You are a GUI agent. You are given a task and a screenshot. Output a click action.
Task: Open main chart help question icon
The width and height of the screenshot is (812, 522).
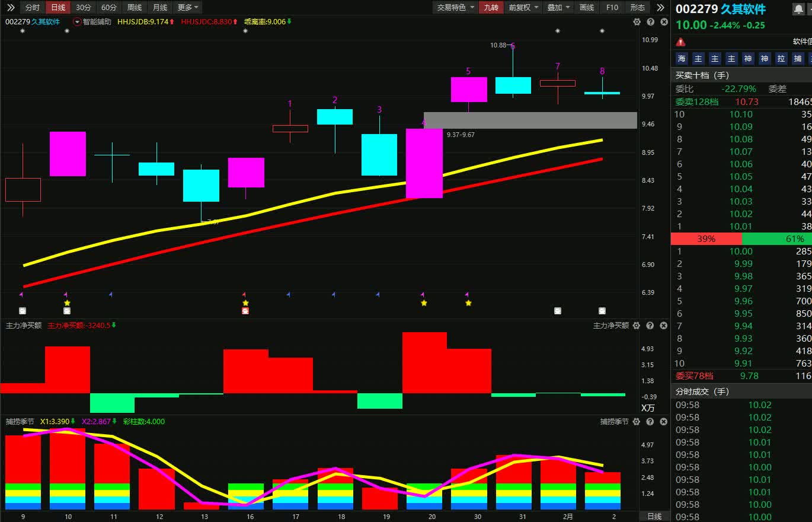point(650,22)
